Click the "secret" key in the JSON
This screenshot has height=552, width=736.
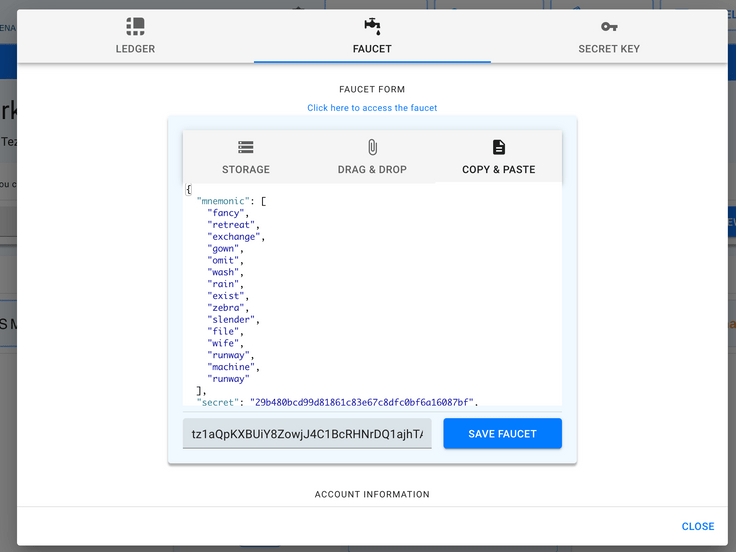[x=218, y=402]
